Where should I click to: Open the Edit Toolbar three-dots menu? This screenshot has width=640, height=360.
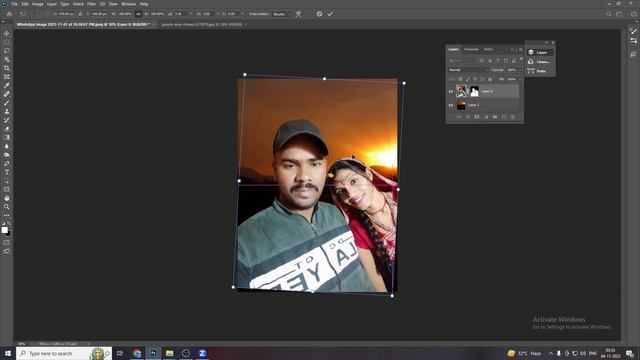pyautogui.click(x=7, y=215)
